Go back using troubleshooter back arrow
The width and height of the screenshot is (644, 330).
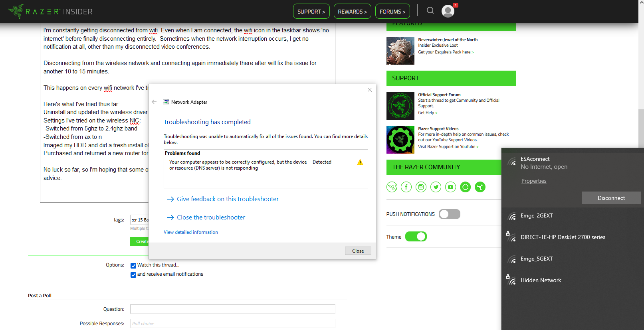[x=154, y=102]
